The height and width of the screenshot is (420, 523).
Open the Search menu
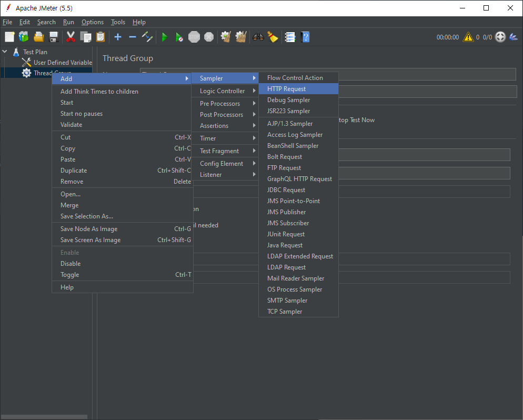click(x=46, y=22)
